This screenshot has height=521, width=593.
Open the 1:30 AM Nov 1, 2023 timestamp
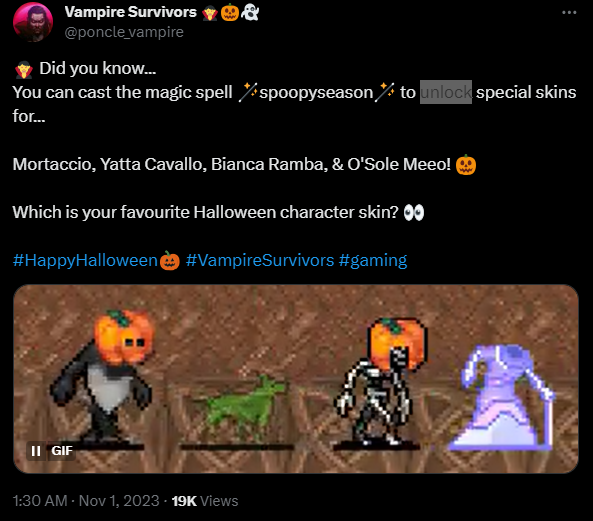pos(86,501)
